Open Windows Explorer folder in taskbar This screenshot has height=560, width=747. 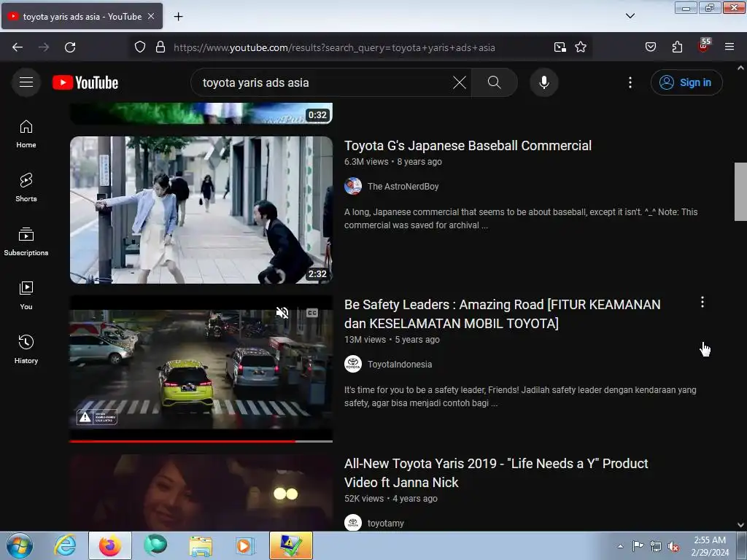click(x=201, y=545)
